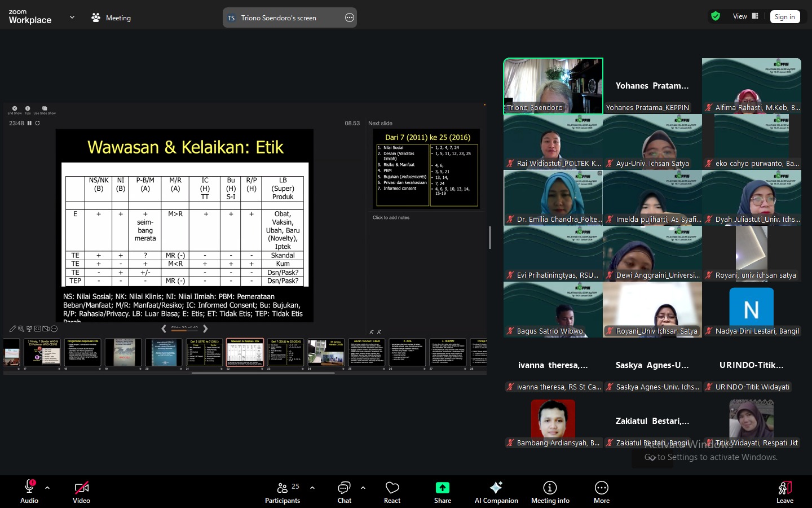Click the divider handle between screen and gallery
The image size is (812, 508).
point(489,238)
